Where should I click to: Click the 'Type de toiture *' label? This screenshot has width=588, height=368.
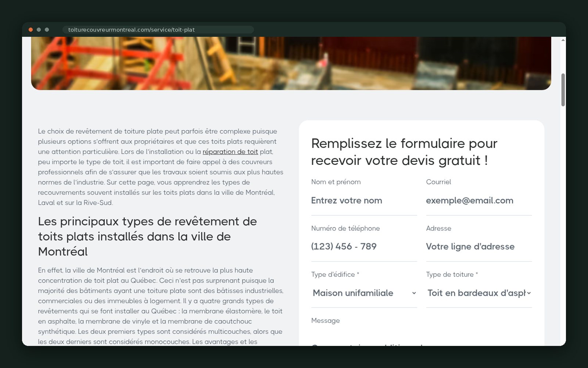coord(452,275)
